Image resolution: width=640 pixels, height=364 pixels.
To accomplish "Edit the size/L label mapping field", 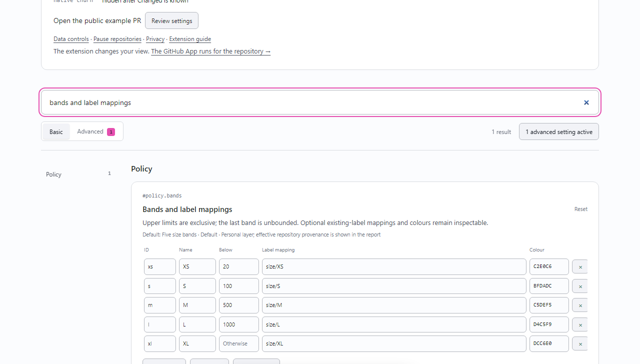I will pos(394,324).
